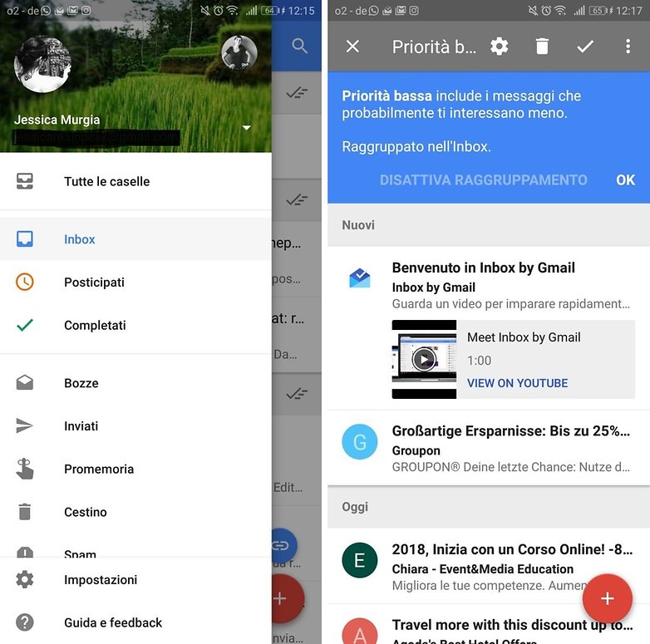Image resolution: width=650 pixels, height=644 pixels.
Task: Tap the Nuovi section header
Action: 489,225
